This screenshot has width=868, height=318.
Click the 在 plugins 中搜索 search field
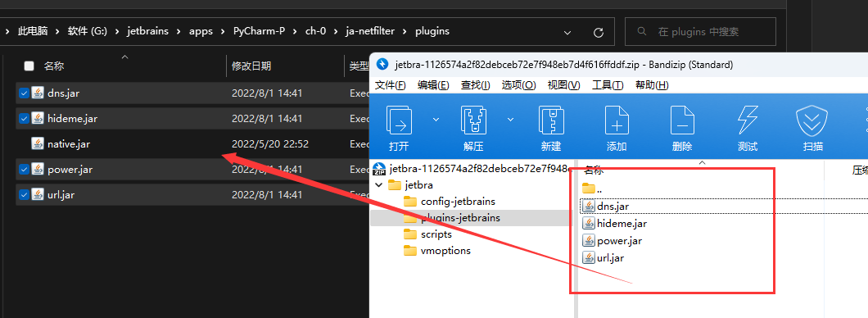click(700, 32)
